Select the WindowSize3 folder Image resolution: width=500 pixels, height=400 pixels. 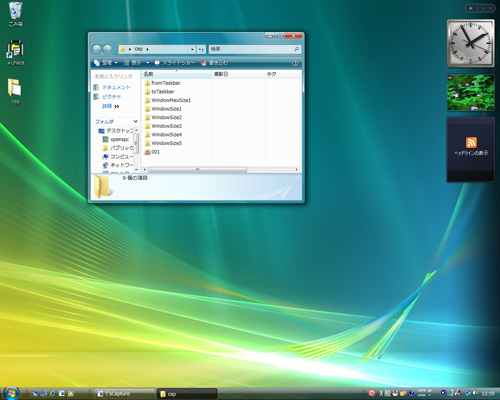[163, 126]
